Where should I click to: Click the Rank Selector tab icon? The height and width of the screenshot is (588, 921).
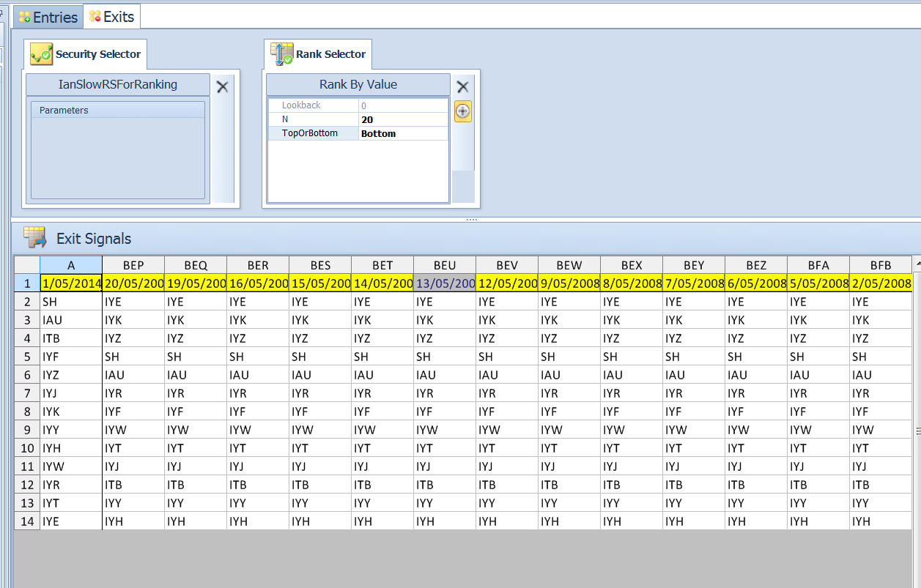point(282,54)
